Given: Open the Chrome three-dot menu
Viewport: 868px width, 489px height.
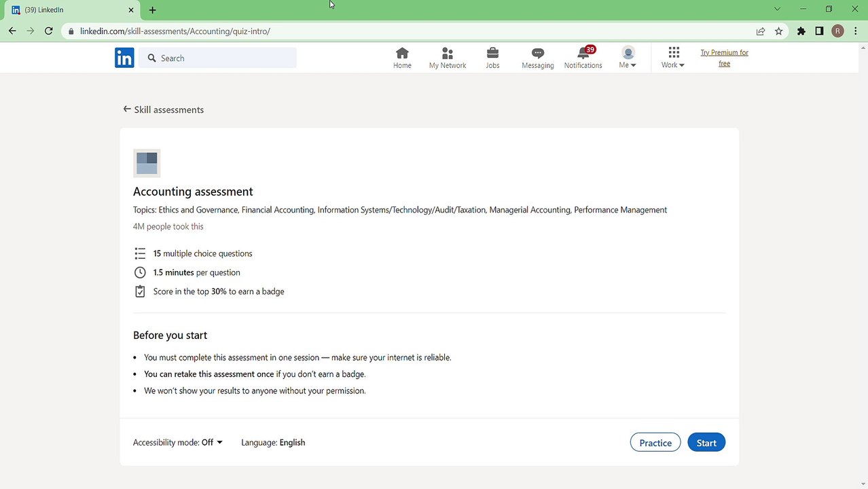Looking at the screenshot, I should click(x=856, y=31).
